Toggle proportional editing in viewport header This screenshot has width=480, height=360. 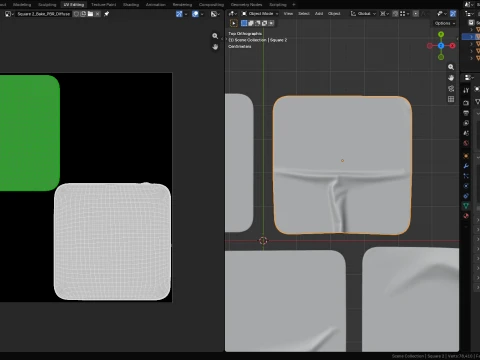coord(416,14)
